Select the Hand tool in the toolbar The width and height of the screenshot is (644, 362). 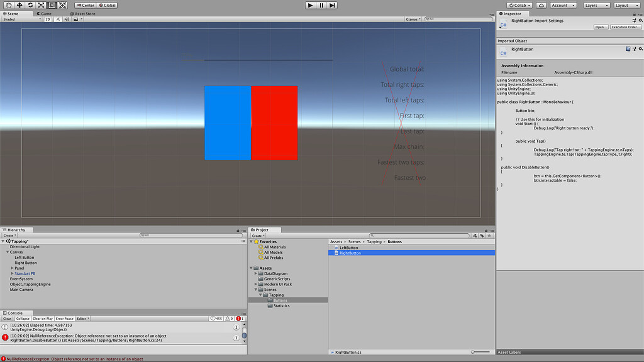(x=8, y=5)
